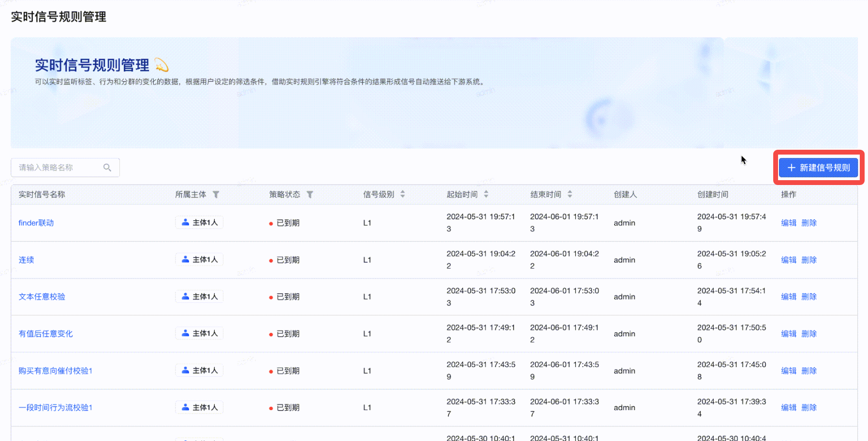The height and width of the screenshot is (441, 868).
Task: Click 实时信号名称 column header
Action: (42, 194)
